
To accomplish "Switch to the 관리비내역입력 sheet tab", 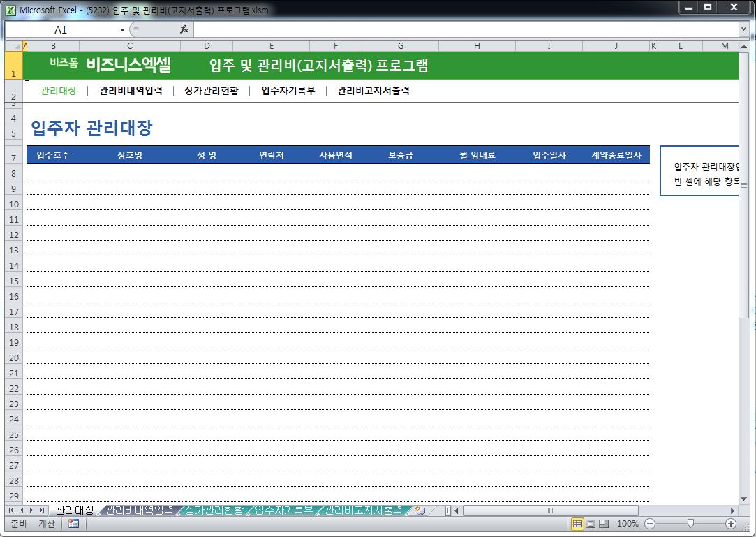I will click(139, 510).
